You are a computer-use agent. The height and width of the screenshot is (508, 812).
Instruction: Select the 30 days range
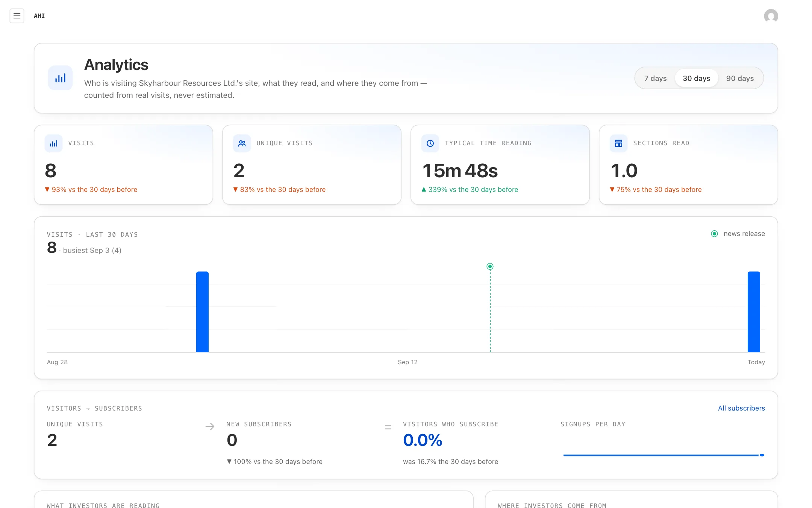pyautogui.click(x=696, y=78)
